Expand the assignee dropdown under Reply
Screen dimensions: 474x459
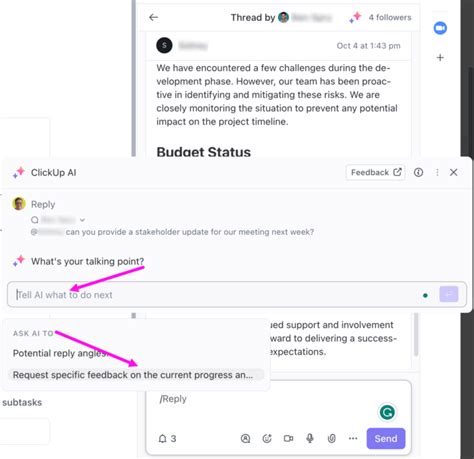click(82, 220)
